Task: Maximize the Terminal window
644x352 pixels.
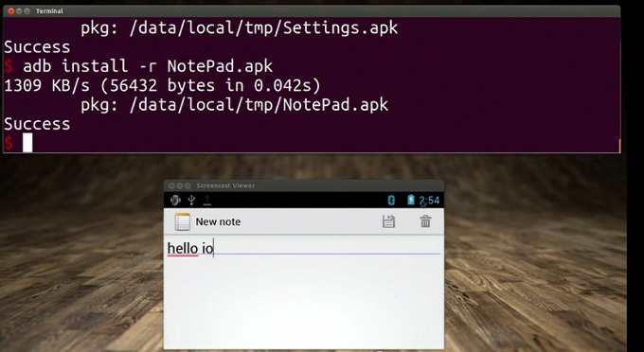Action: 27,11
